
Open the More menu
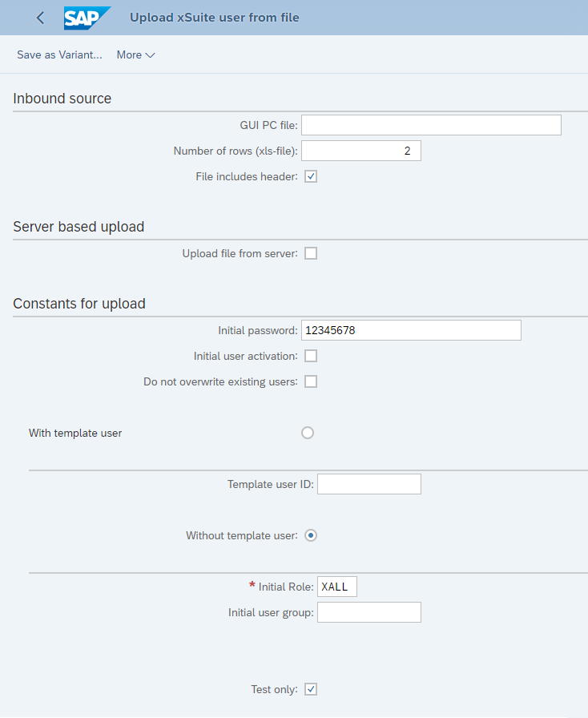(135, 55)
